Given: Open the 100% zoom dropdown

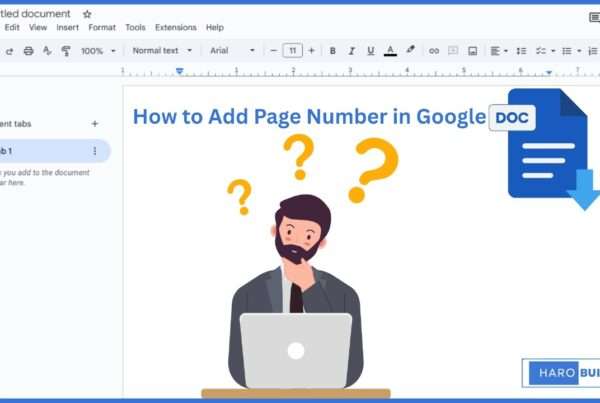Looking at the screenshot, I should pyautogui.click(x=98, y=51).
